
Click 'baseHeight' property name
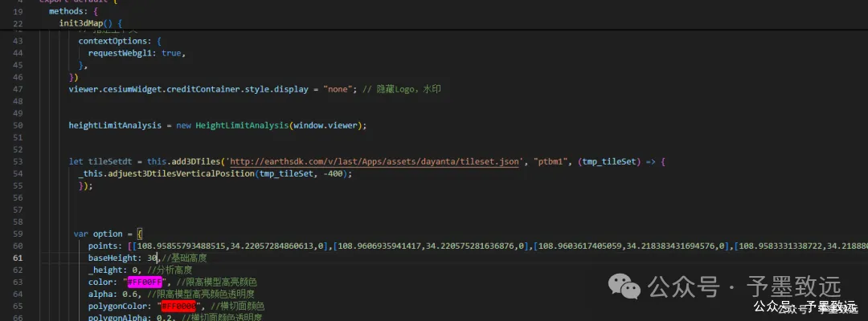pyautogui.click(x=113, y=258)
